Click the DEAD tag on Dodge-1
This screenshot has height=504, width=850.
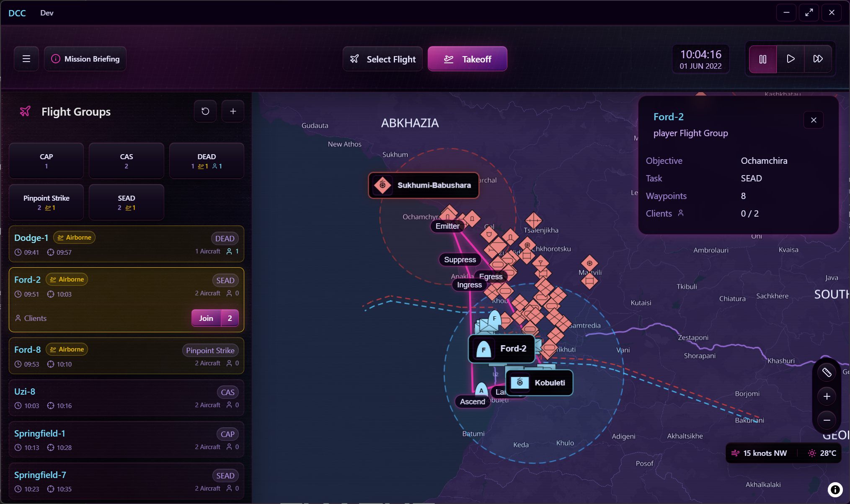click(x=225, y=238)
